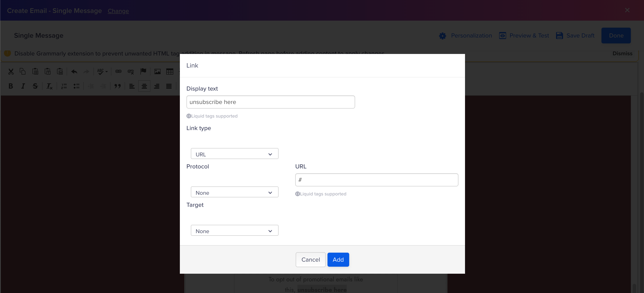Open the Target dropdown
644x293 pixels.
tap(234, 231)
